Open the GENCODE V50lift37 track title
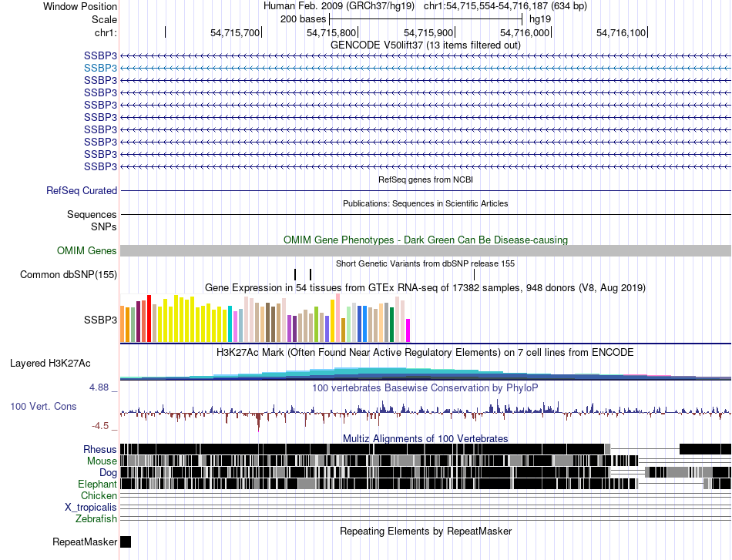The image size is (732, 560). 425,45
